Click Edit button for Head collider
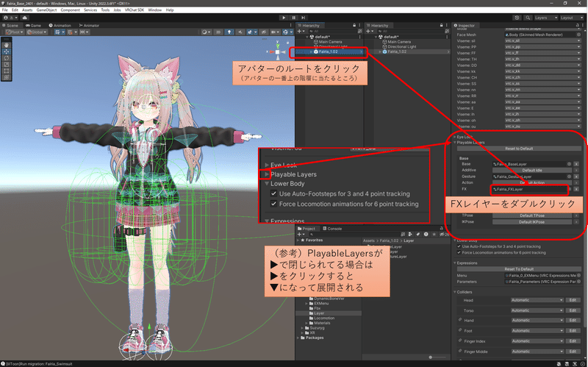The height and width of the screenshot is (367, 588). click(x=573, y=300)
